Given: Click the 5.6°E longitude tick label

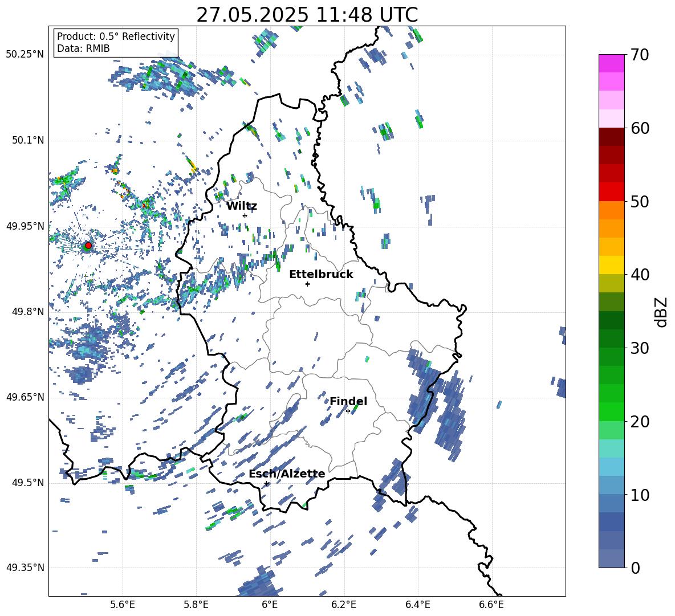Looking at the screenshot, I should click(x=123, y=605).
